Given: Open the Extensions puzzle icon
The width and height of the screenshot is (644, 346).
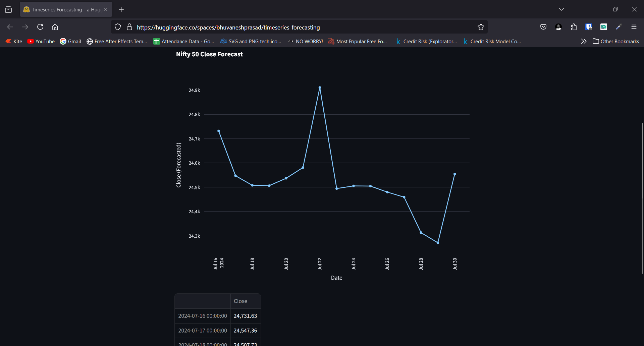Looking at the screenshot, I should tap(574, 27).
